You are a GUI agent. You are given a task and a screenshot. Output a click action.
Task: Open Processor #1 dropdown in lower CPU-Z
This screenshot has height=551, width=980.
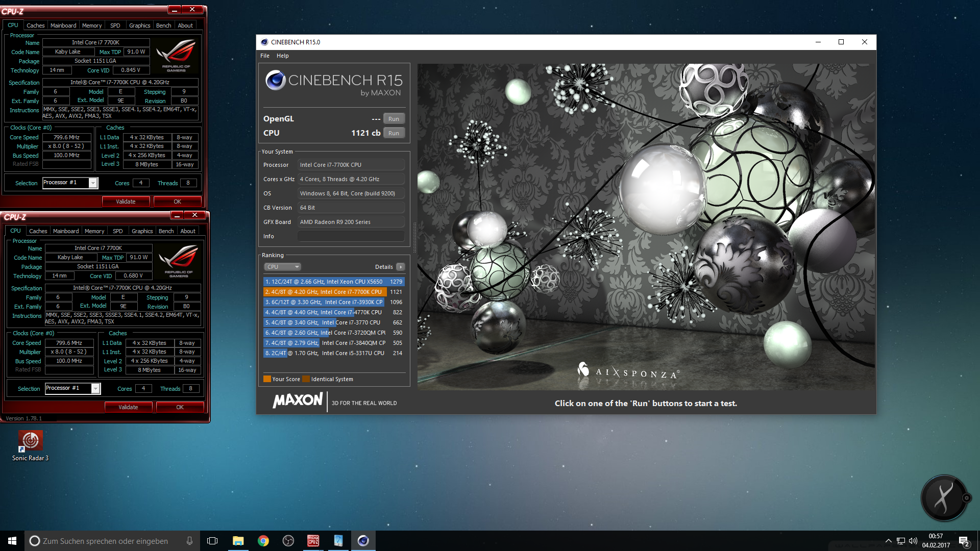pyautogui.click(x=73, y=388)
